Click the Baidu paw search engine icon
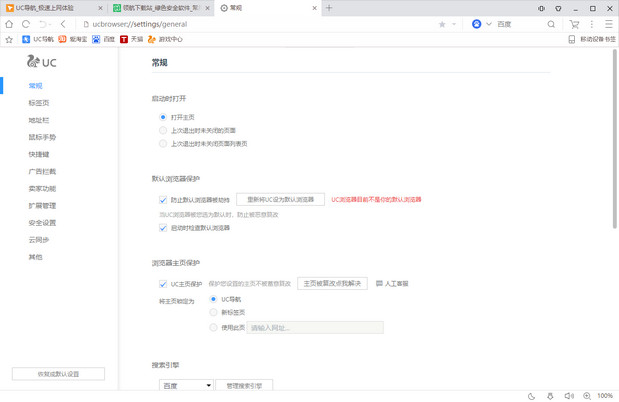Screen dimensions: 619x402 [476, 24]
